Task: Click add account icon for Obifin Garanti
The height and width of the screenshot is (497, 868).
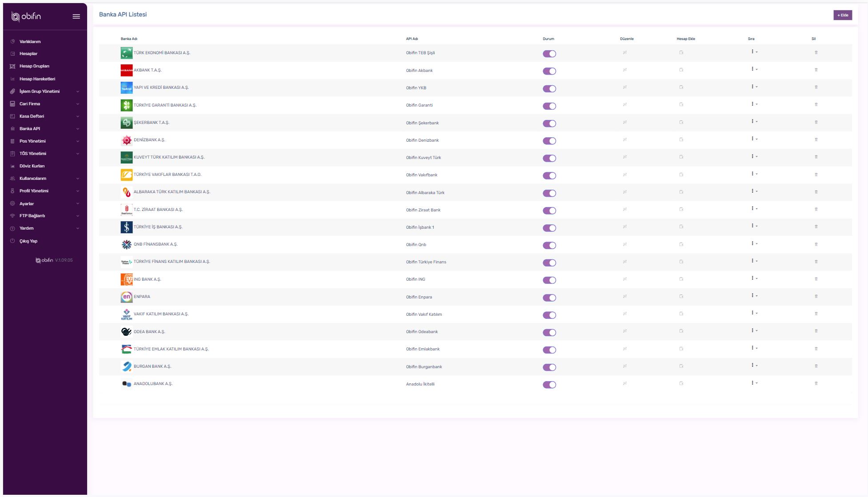Action: tap(681, 105)
